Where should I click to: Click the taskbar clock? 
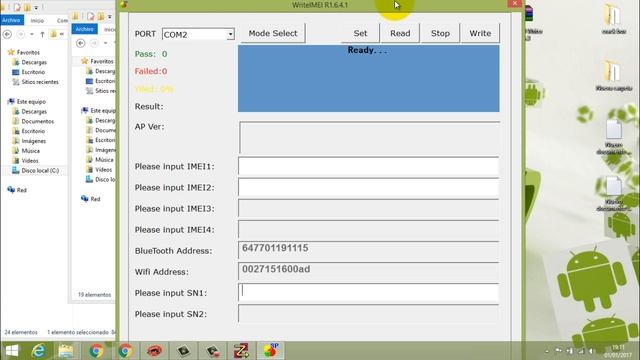619,351
